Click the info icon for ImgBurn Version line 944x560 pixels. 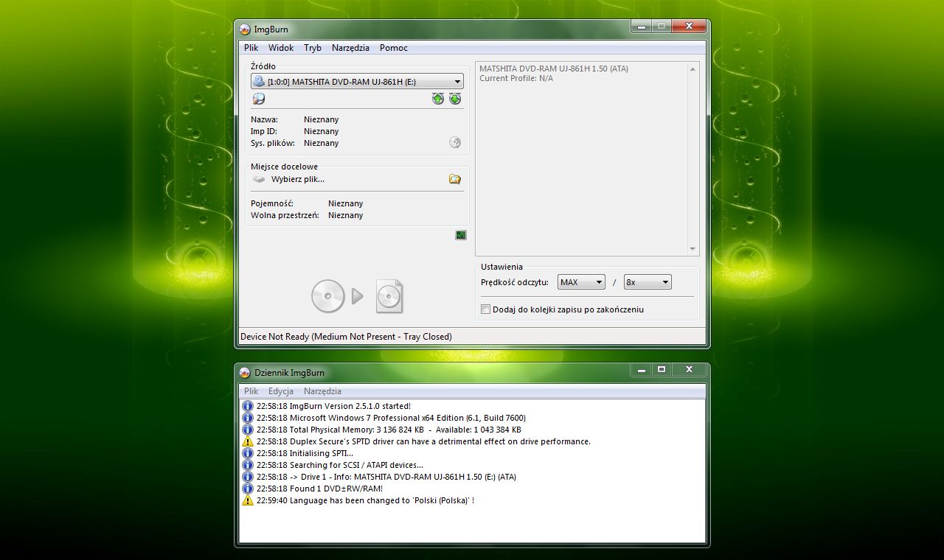(248, 406)
